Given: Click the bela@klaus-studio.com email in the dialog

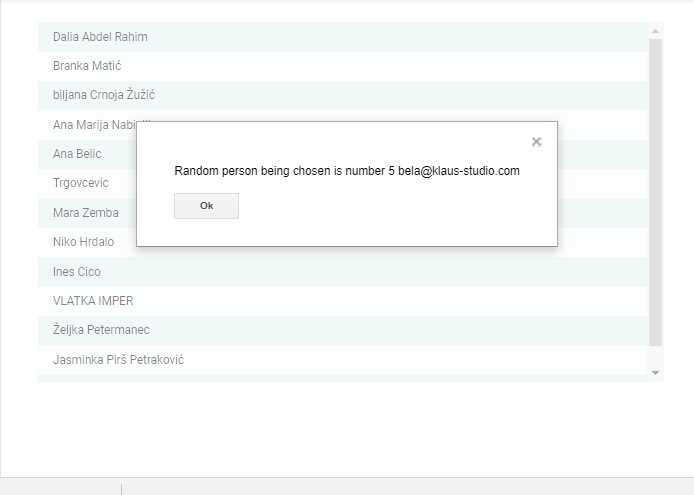Looking at the screenshot, I should point(459,171).
